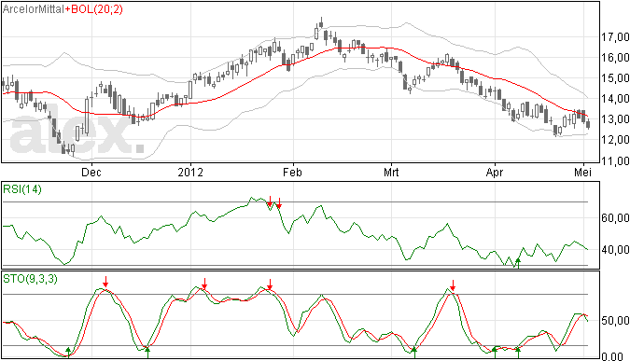Select the 40,00 RSI axis value
Viewport: 644px width, 361px height.
pyautogui.click(x=616, y=250)
